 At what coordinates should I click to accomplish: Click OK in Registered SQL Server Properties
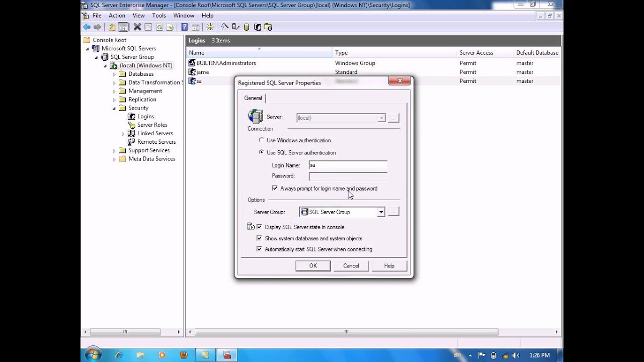[x=313, y=266]
